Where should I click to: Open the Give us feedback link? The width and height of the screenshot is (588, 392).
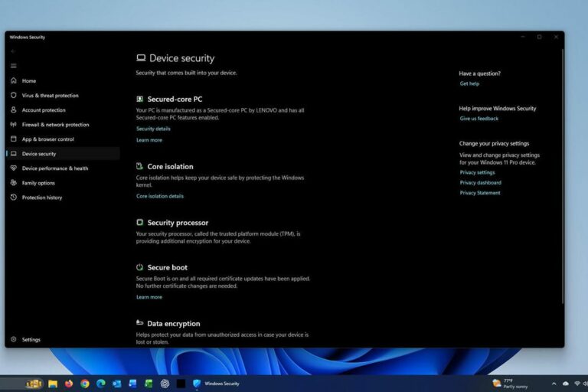pos(479,119)
